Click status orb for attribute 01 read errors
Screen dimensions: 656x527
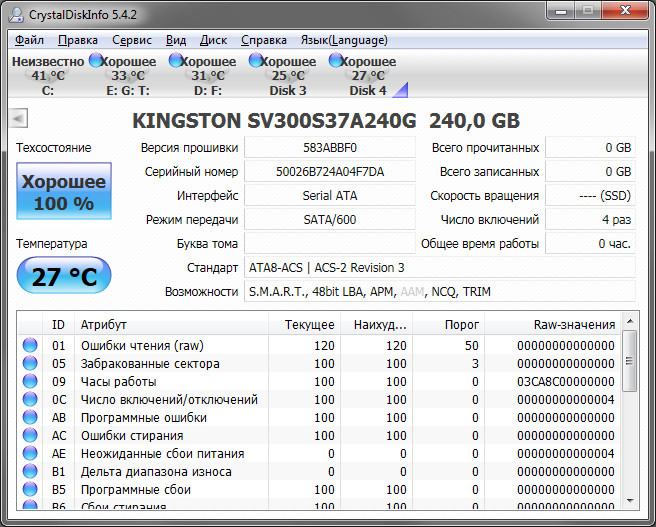tap(30, 346)
